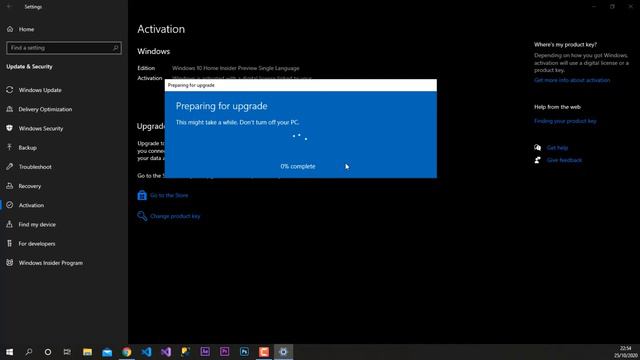Click the Go to the Store link
Image resolution: width=640 pixels, height=360 pixels.
169,195
